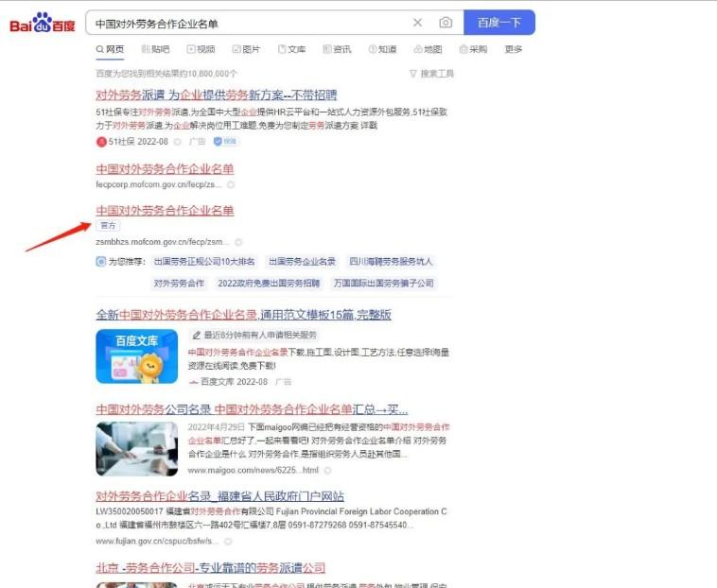717x588 pixels.
Task: Click icon next to zsmbhzs.mofcom.gov.cn URL
Action: [238, 242]
